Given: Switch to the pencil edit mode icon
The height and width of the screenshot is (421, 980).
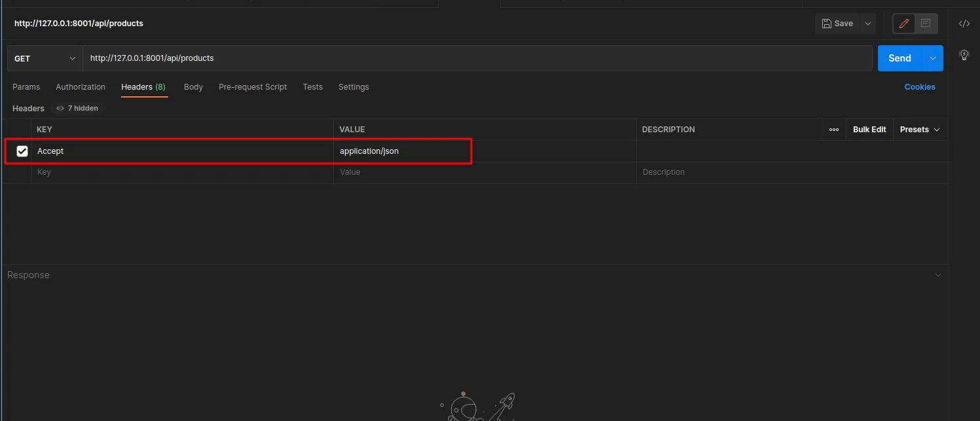Looking at the screenshot, I should pyautogui.click(x=904, y=24).
